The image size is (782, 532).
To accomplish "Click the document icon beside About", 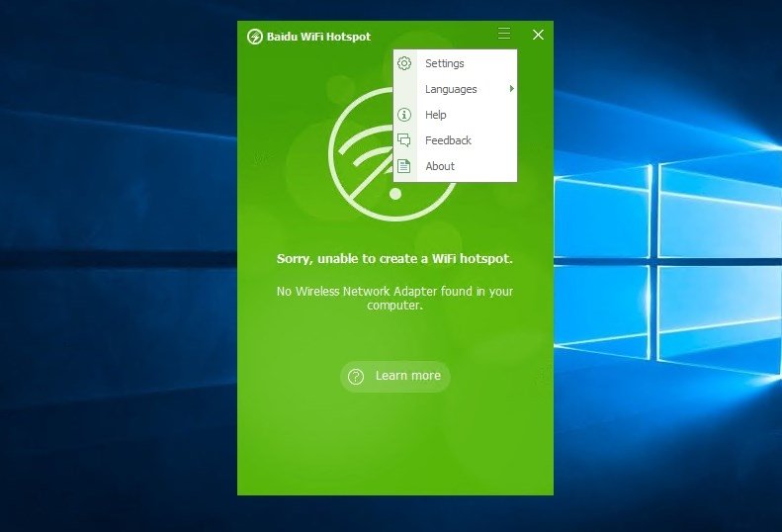I will 404,166.
